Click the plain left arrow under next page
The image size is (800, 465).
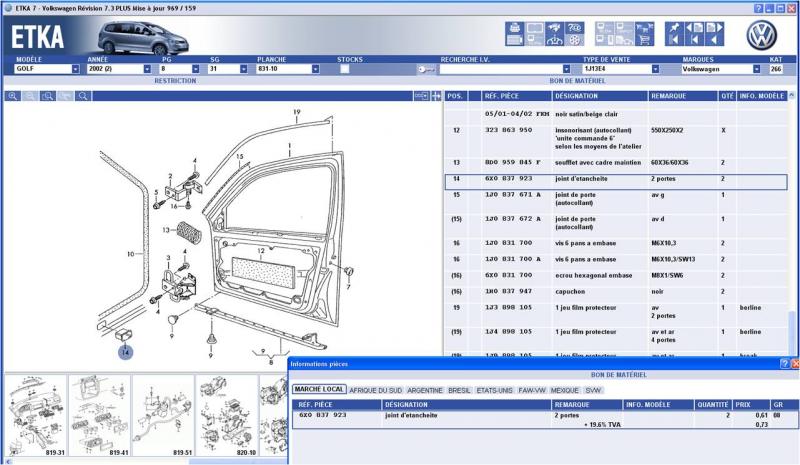point(714,40)
